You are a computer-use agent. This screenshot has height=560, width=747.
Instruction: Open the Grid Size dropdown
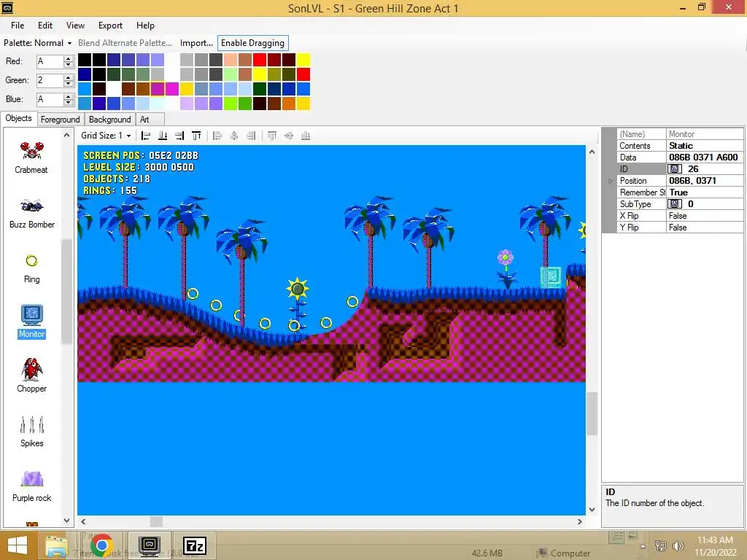pos(106,136)
